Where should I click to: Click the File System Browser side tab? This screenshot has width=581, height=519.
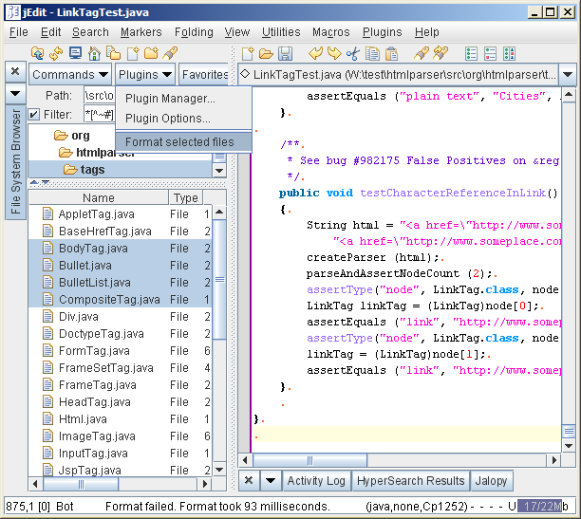(x=16, y=162)
